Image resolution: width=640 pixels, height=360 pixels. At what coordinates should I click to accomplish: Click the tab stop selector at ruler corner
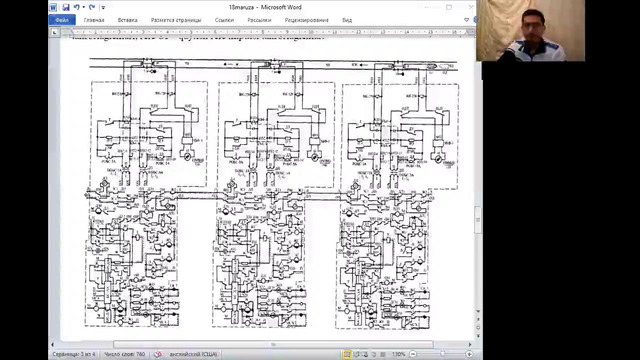click(x=55, y=32)
